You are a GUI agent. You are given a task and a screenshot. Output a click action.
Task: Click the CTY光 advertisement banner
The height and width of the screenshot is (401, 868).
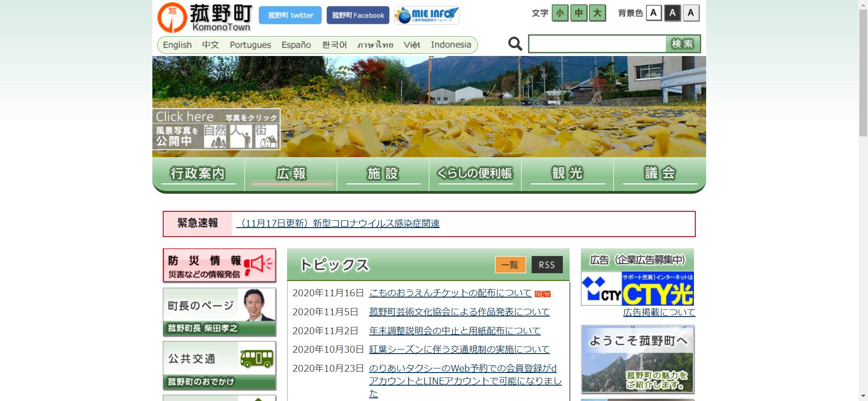(x=637, y=289)
